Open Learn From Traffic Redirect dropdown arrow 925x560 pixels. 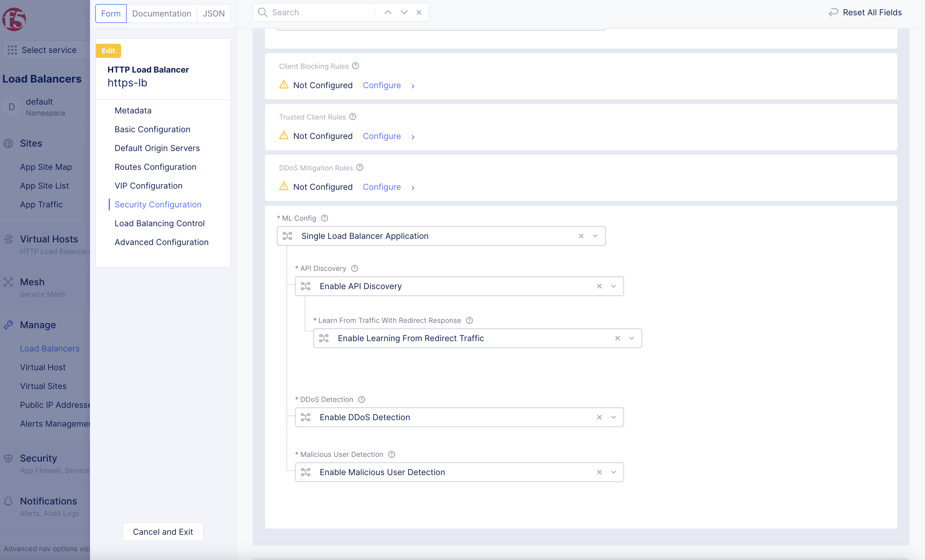632,338
